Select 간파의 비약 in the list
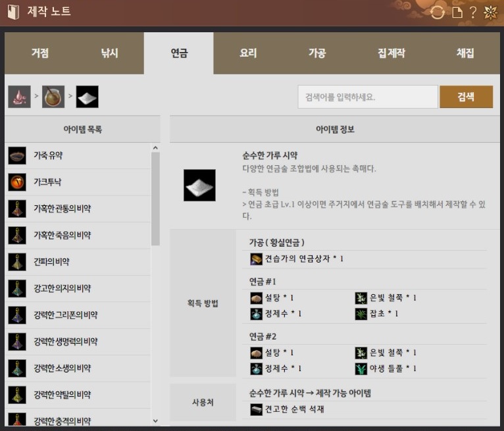The image size is (504, 431). click(x=78, y=262)
